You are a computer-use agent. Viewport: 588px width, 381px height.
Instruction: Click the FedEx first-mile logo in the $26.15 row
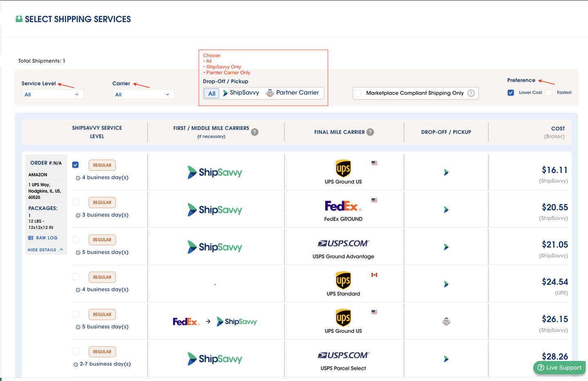pyautogui.click(x=186, y=322)
